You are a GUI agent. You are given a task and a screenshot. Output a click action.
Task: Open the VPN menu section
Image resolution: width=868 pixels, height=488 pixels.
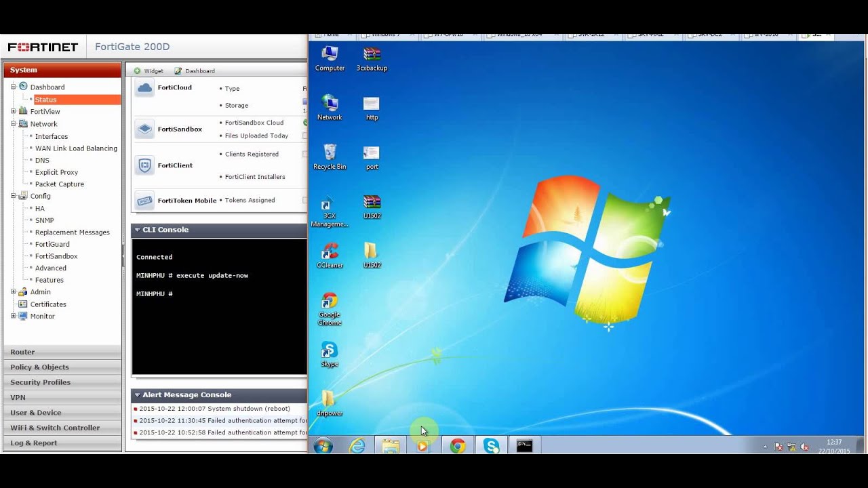click(x=62, y=397)
